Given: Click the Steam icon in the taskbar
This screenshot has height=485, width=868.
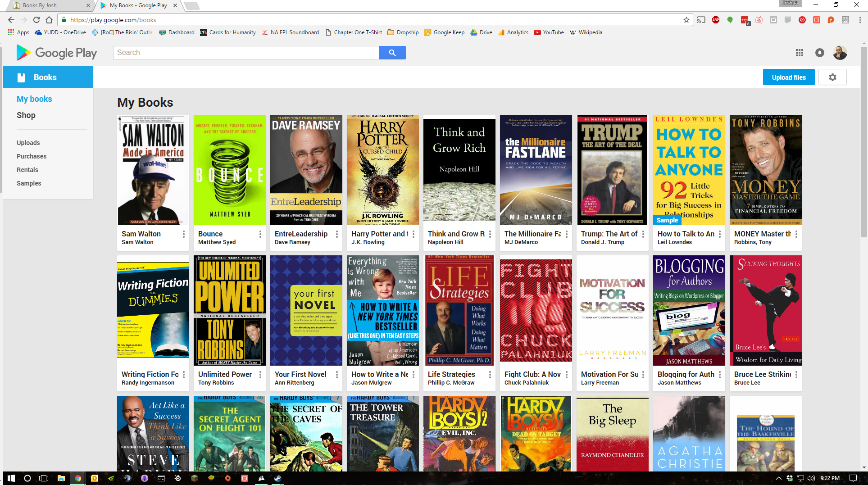Looking at the screenshot, I should tap(278, 478).
